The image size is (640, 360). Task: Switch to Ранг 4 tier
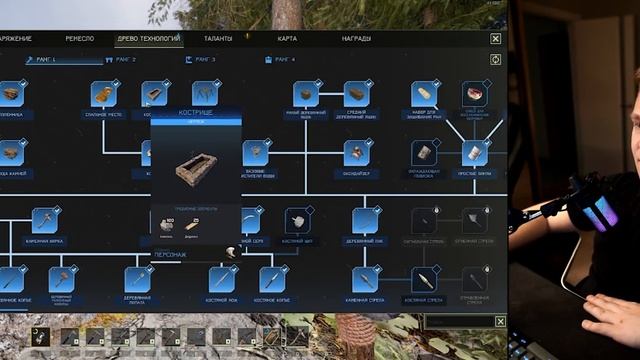pos(280,60)
